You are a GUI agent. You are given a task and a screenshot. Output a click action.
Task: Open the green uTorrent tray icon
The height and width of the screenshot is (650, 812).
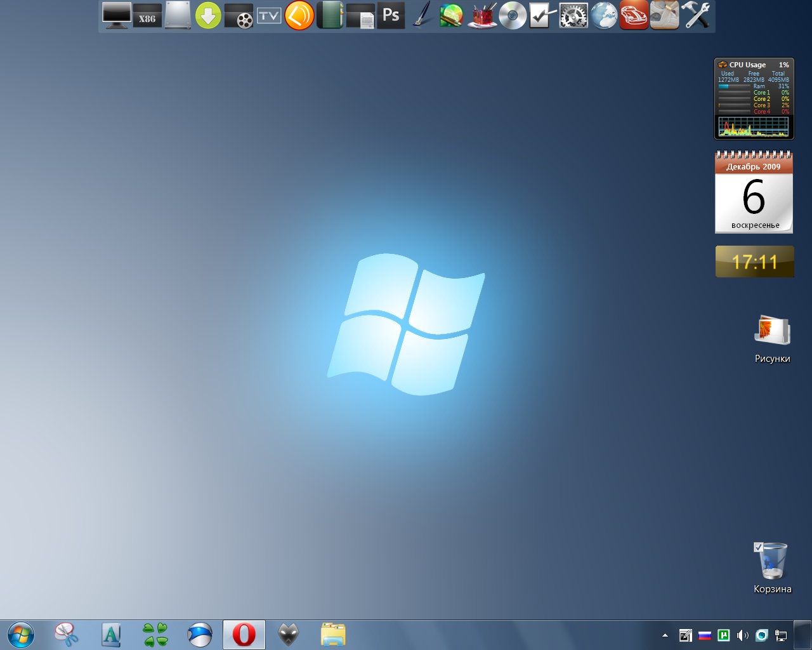[724, 635]
